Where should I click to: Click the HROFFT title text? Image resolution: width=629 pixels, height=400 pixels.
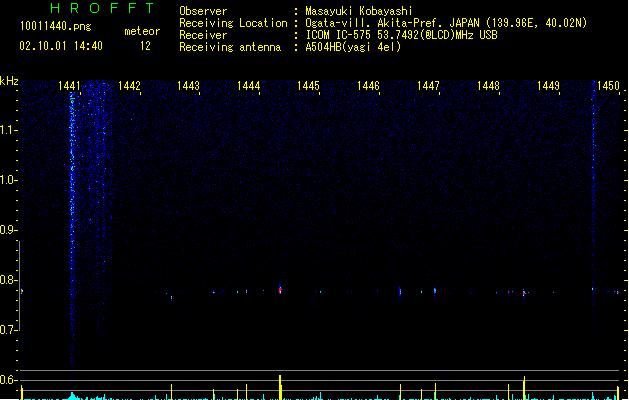coord(102,8)
